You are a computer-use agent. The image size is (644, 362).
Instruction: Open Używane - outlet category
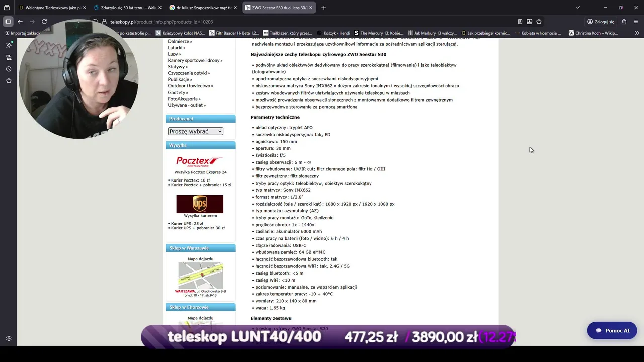tap(187, 105)
